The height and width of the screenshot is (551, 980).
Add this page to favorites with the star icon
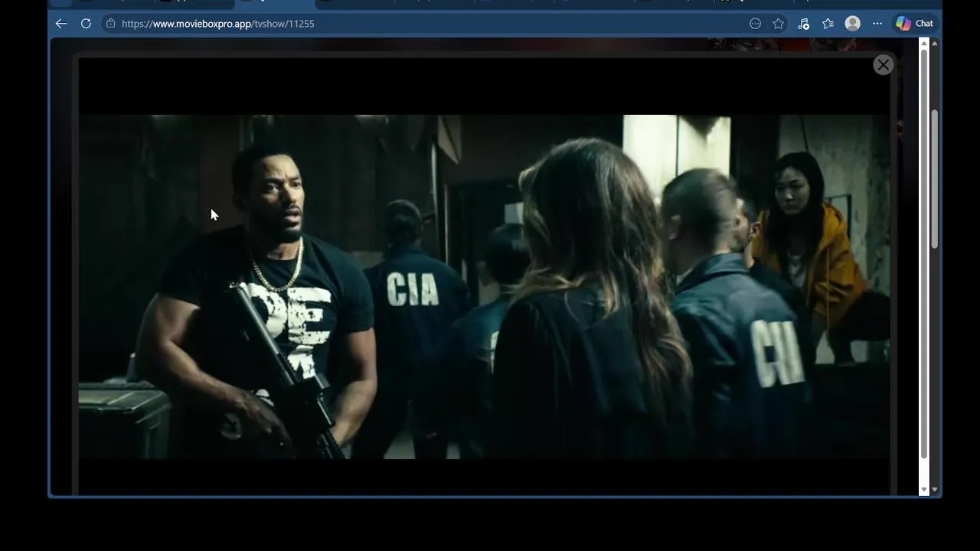[x=779, y=24]
